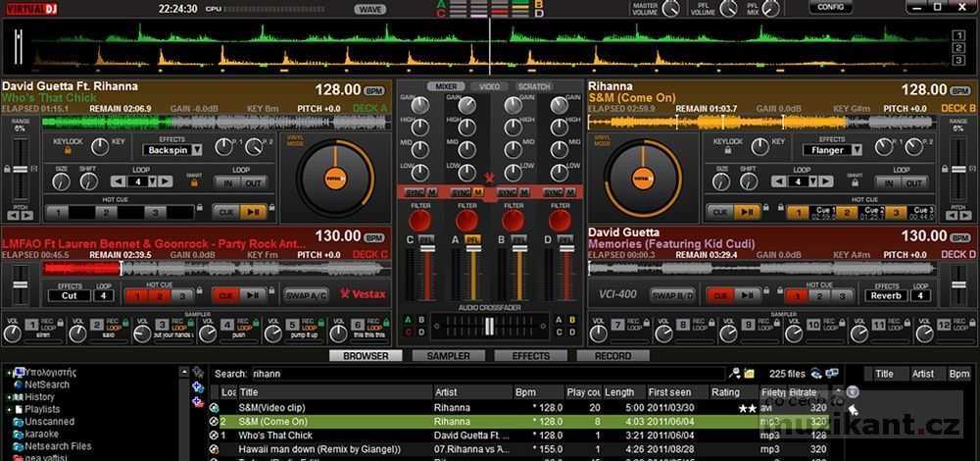Nudge Deck A pitch up arrow
This screenshot has width=980, height=461.
tap(27, 216)
